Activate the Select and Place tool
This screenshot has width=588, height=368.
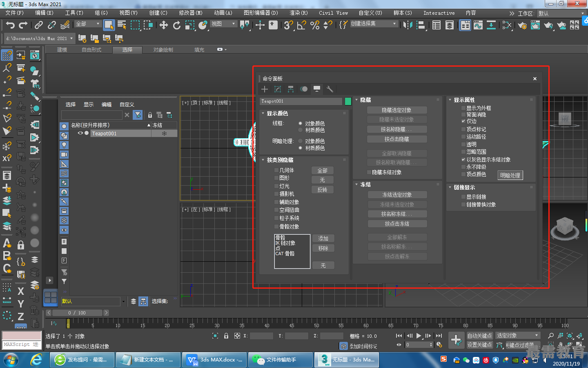pos(203,25)
